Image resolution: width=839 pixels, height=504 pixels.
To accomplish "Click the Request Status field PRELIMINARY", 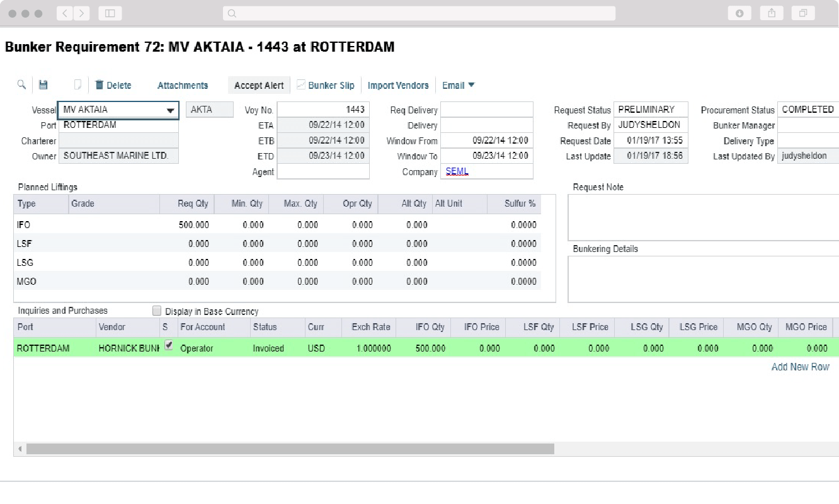I will [x=651, y=110].
